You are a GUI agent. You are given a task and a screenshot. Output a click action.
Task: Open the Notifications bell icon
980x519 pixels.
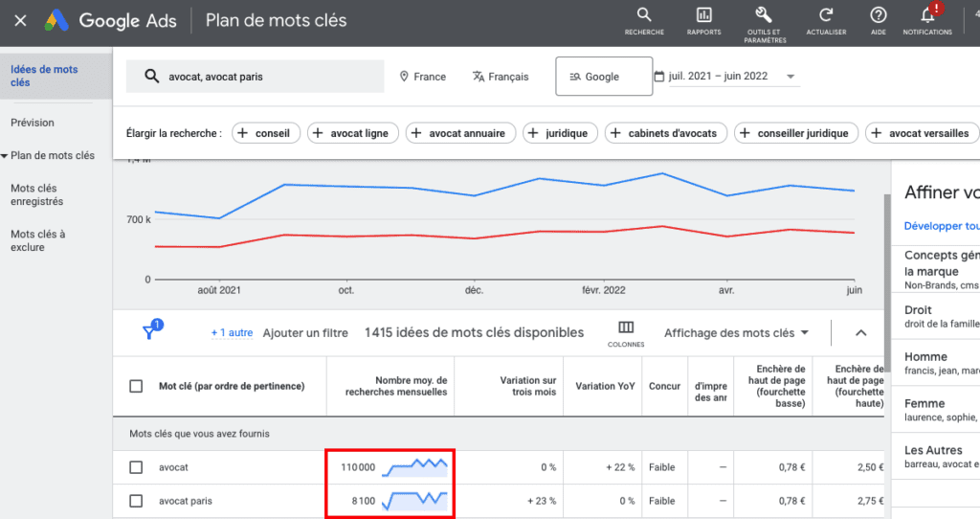pos(926,15)
